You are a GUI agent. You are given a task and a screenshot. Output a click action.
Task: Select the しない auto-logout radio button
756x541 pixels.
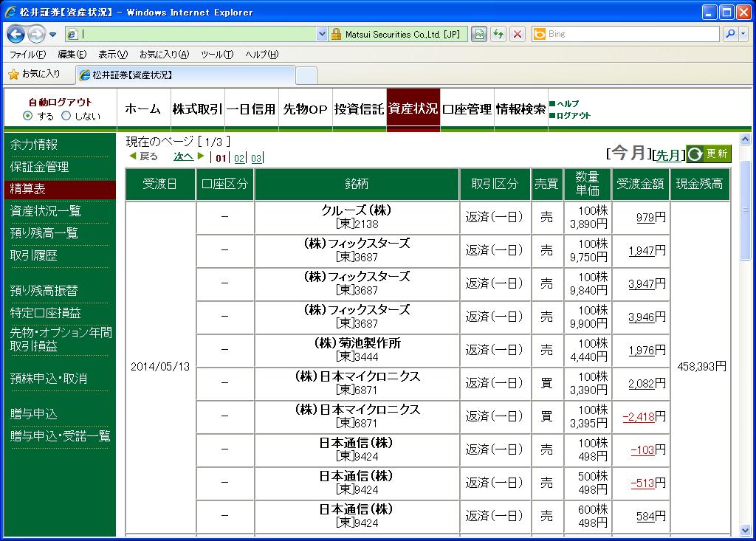click(66, 116)
